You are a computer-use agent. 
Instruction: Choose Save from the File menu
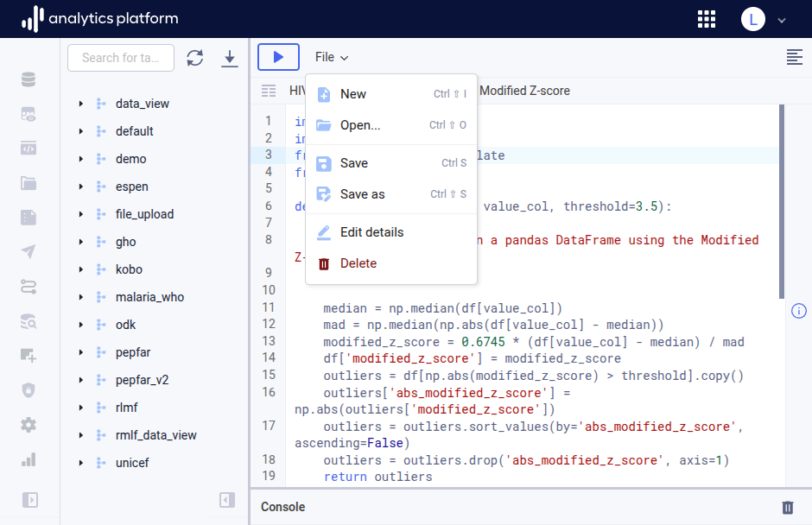(x=391, y=163)
